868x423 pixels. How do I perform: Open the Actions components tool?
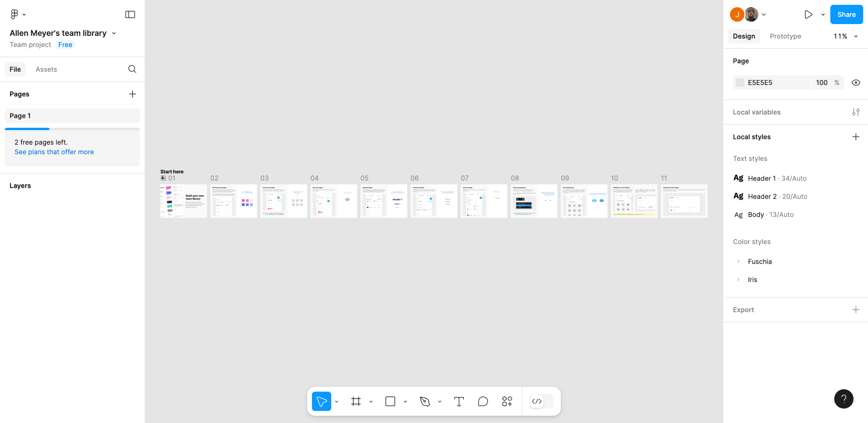[507, 401]
